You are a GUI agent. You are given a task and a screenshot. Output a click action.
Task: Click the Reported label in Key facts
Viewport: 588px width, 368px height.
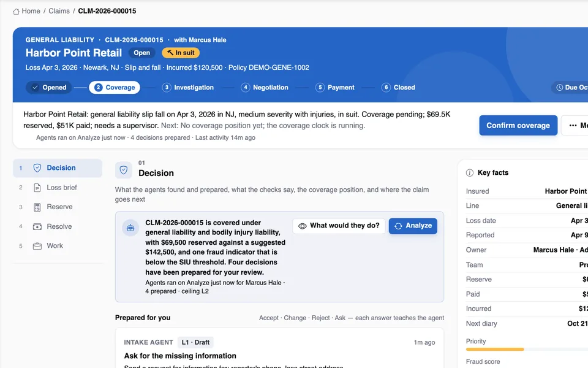click(x=480, y=235)
